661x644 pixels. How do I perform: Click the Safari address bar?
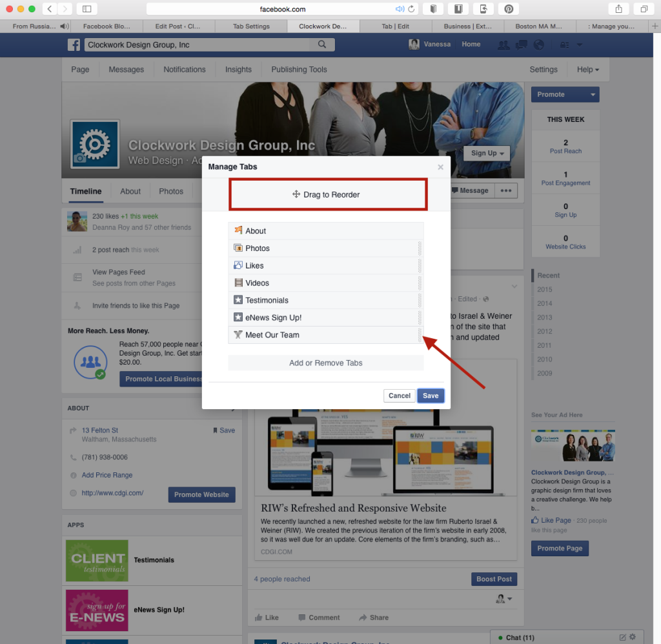[x=283, y=9]
